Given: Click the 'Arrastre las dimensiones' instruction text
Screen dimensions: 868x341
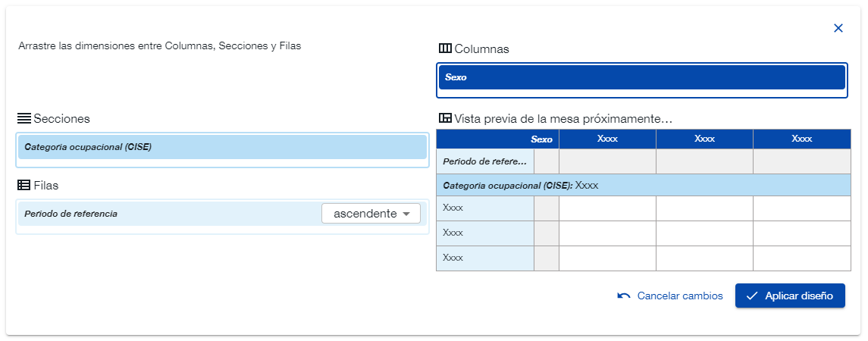Looking at the screenshot, I should click(160, 46).
